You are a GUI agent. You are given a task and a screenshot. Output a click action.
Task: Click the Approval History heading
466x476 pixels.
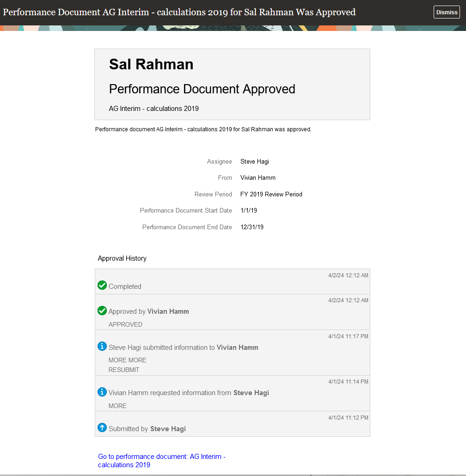click(122, 258)
